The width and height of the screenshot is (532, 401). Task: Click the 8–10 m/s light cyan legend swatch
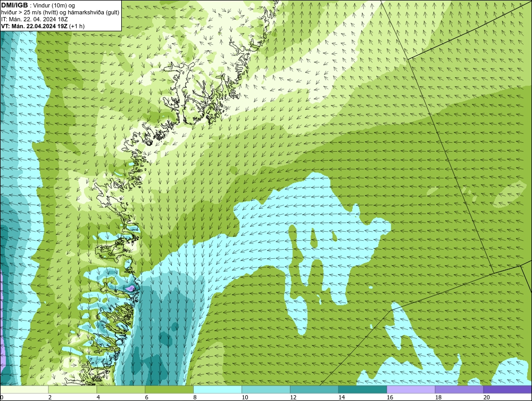click(x=218, y=389)
